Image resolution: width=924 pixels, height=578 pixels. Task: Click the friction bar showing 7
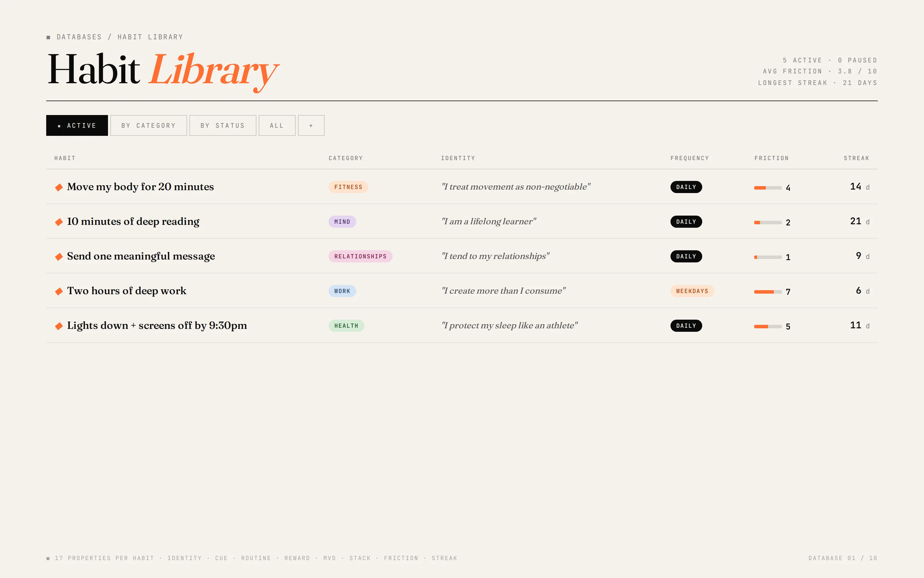click(x=768, y=292)
